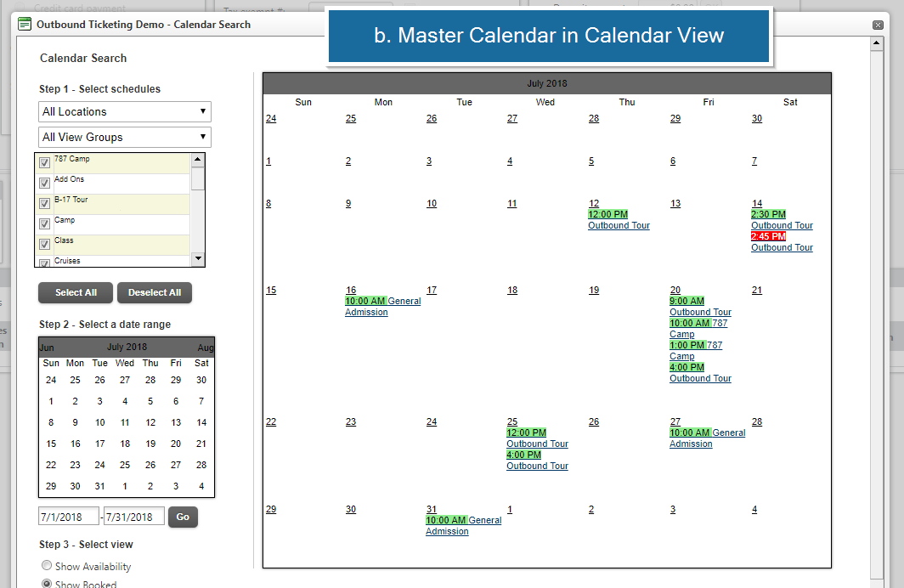Open July 16 General Admission event
The width and height of the screenshot is (904, 588).
[x=382, y=306]
